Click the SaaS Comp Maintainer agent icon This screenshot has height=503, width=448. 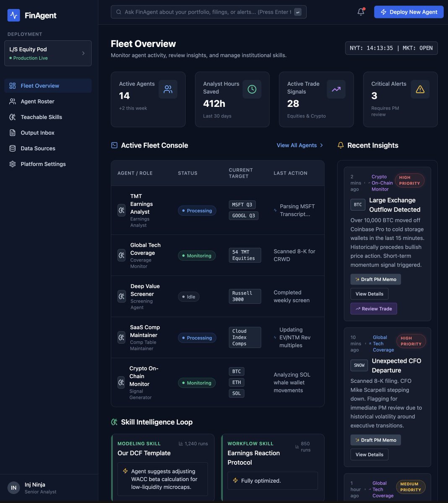(x=121, y=337)
